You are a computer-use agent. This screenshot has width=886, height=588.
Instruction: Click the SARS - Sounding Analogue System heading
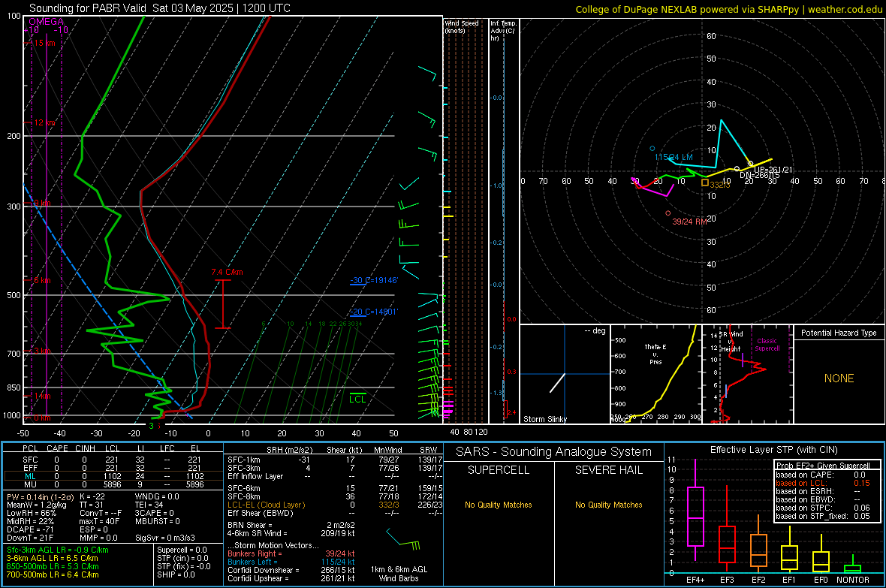point(554,452)
